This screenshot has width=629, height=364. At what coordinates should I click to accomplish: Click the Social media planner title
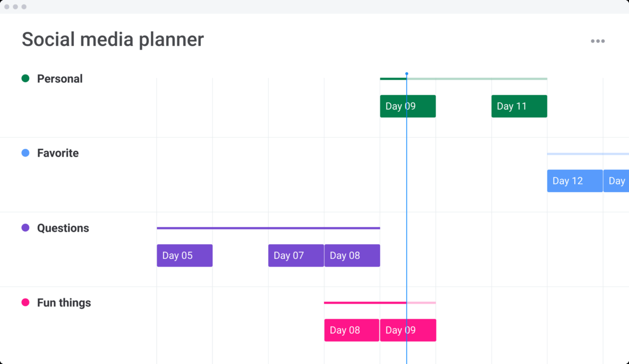[112, 39]
